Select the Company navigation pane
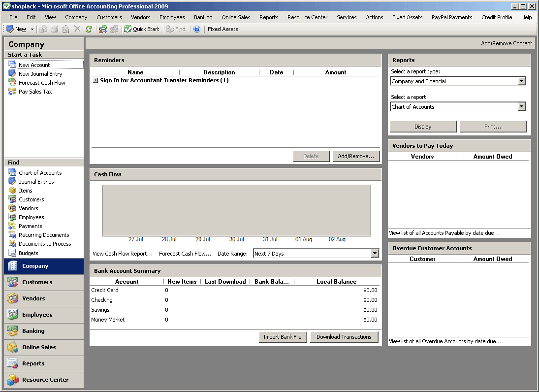 [44, 266]
